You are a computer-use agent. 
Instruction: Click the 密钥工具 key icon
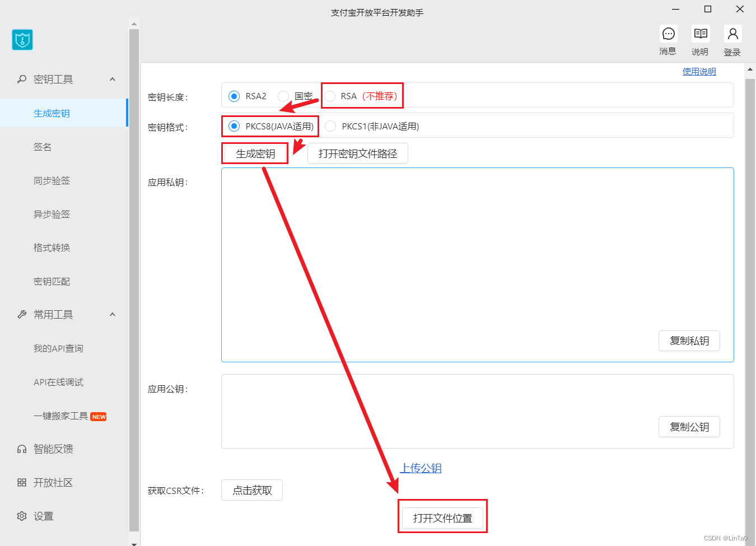point(22,80)
